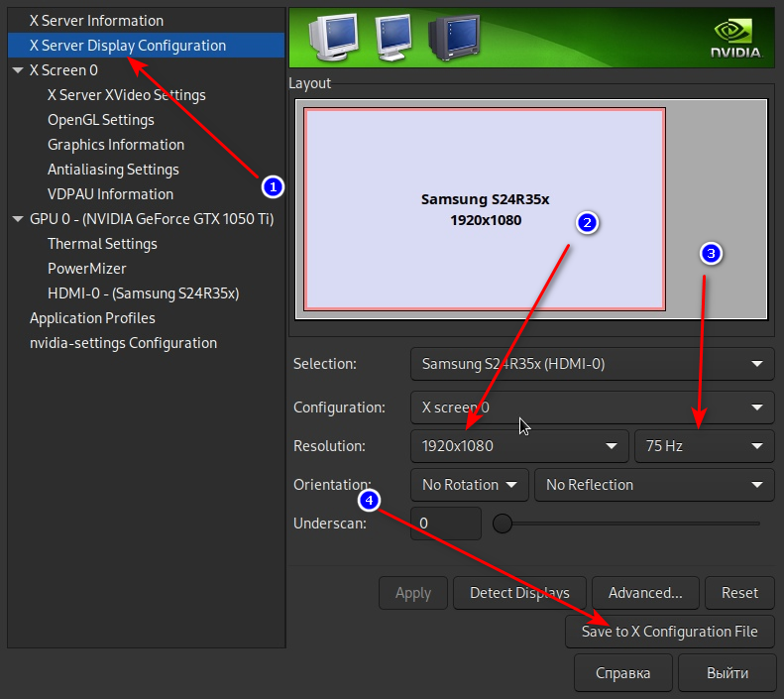Viewport: 784px width, 699px height.
Task: Click the NVIDIA logo in the banner
Action: [735, 39]
